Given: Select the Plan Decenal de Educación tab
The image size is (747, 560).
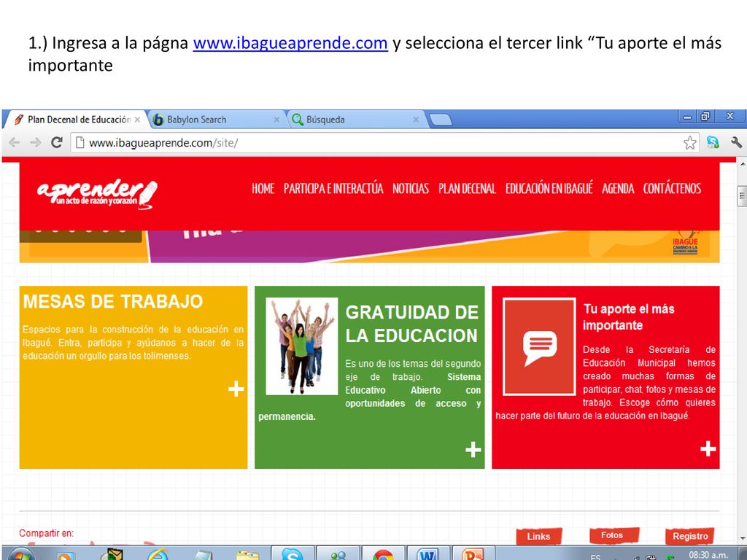Looking at the screenshot, I should (76, 120).
